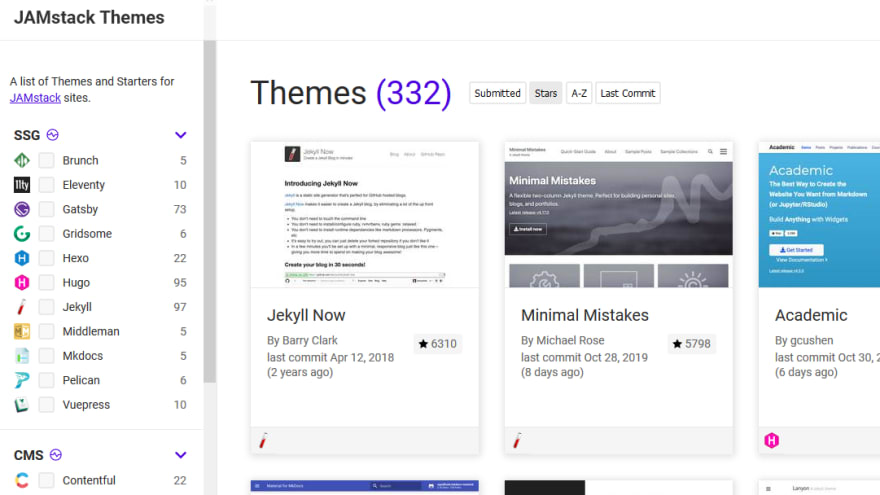The image size is (880, 495).
Task: Click the Mkdocs logo icon
Action: tap(22, 356)
